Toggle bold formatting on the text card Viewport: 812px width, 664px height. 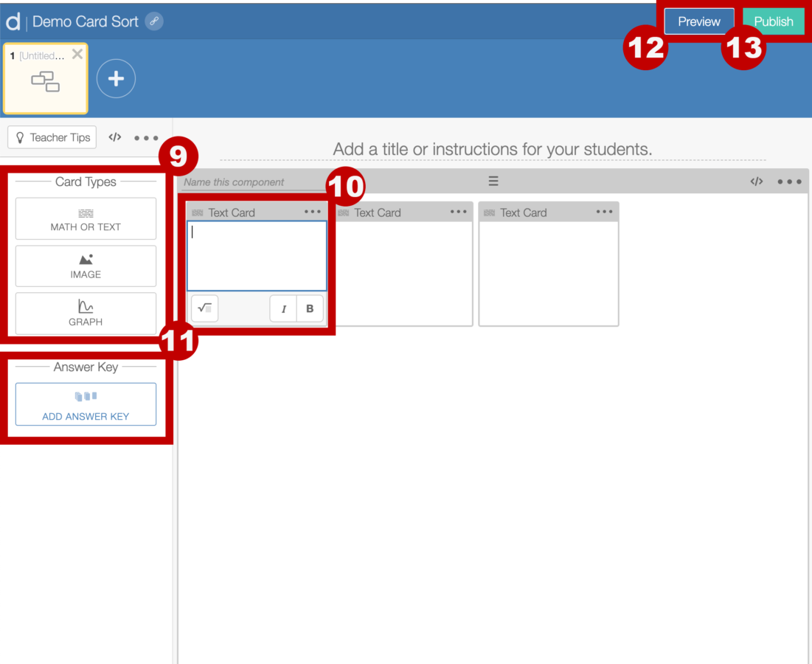(309, 308)
